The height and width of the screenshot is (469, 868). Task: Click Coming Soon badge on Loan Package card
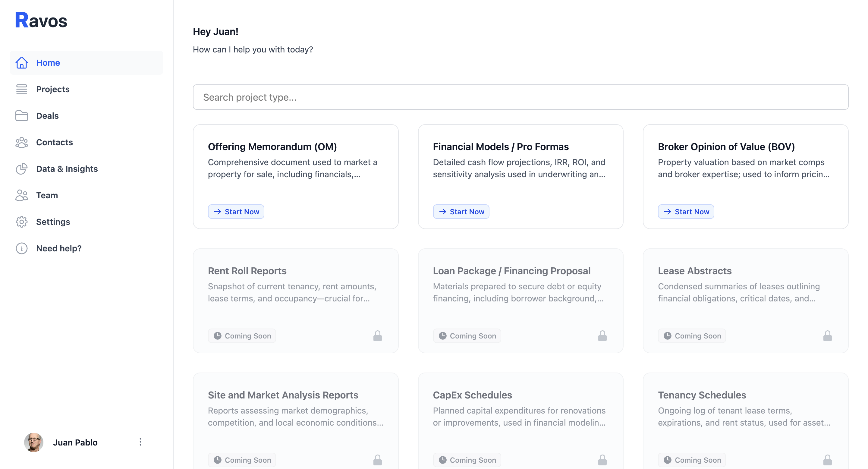(x=467, y=336)
